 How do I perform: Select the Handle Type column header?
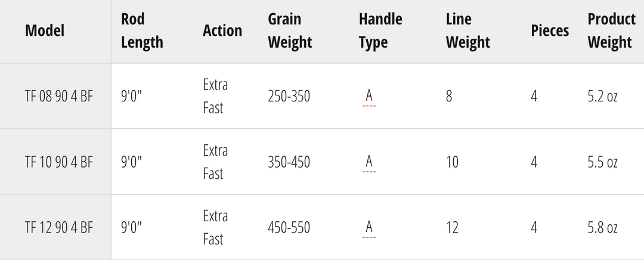[x=380, y=31]
